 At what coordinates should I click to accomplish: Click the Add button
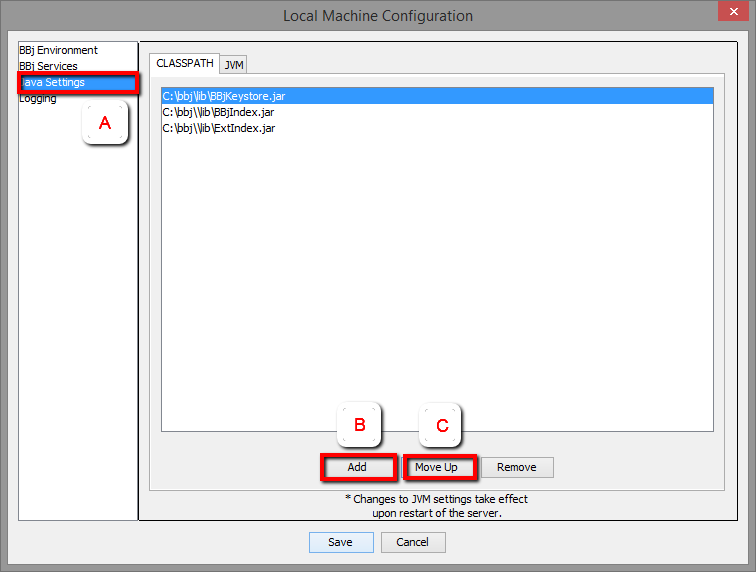[x=357, y=467]
